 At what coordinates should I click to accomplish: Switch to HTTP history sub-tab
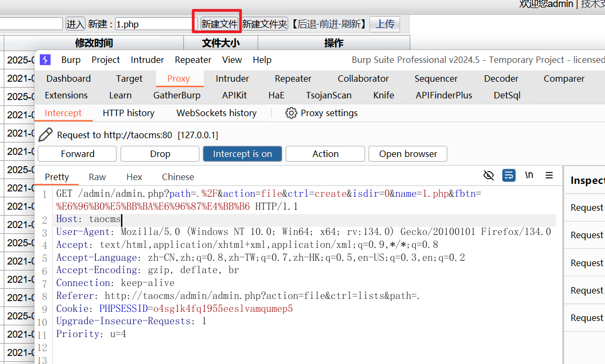pyautogui.click(x=129, y=113)
